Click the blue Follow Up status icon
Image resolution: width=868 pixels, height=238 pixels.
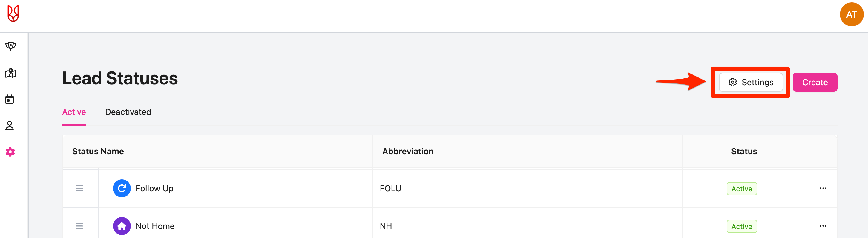tap(122, 188)
